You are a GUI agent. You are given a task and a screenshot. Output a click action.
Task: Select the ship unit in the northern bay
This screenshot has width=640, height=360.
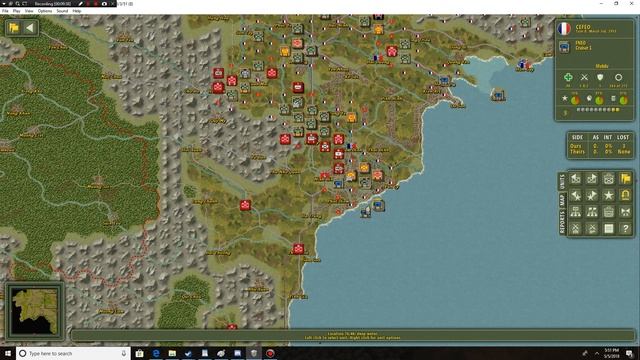(498, 95)
